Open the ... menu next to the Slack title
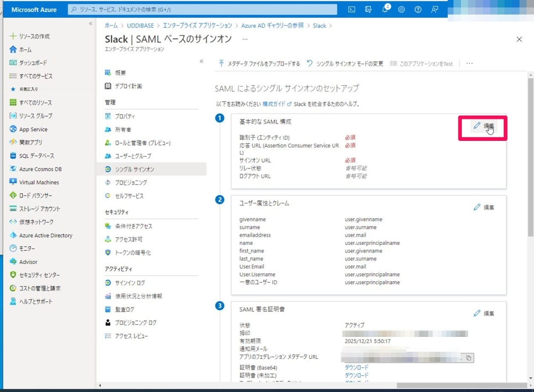The height and width of the screenshot is (392, 534). pyautogui.click(x=245, y=40)
